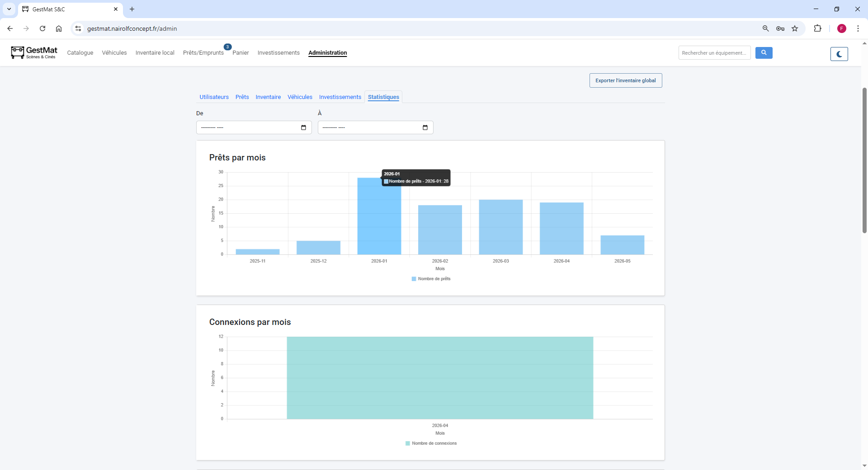Click the De start date field
This screenshot has height=470, width=868.
click(x=254, y=127)
